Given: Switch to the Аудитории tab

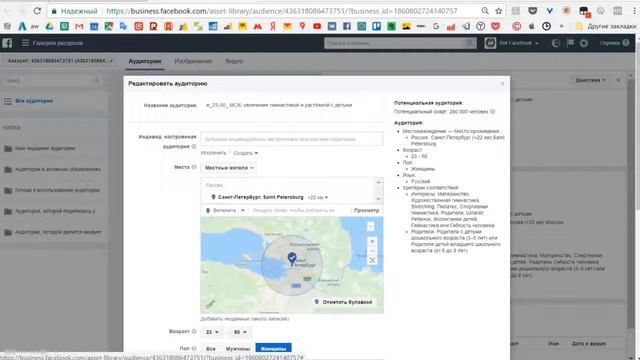Looking at the screenshot, I should point(144,61).
